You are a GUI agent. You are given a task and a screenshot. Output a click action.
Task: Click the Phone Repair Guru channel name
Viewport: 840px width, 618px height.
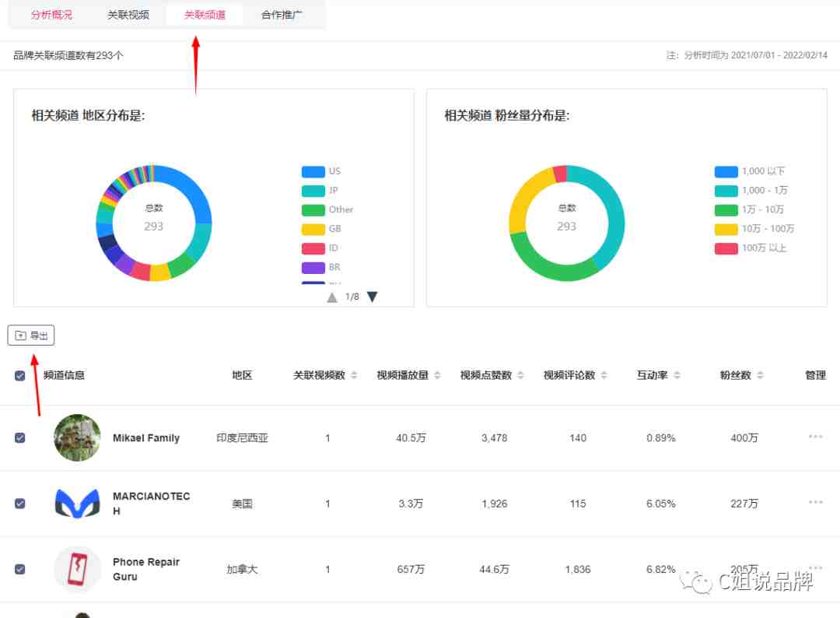coord(146,569)
